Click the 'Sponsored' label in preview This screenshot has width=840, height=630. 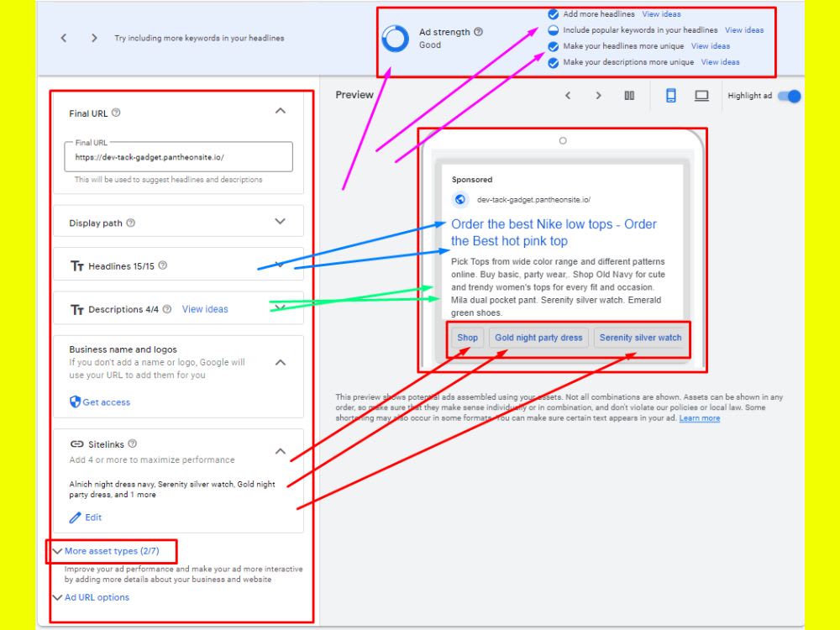pyautogui.click(x=472, y=180)
